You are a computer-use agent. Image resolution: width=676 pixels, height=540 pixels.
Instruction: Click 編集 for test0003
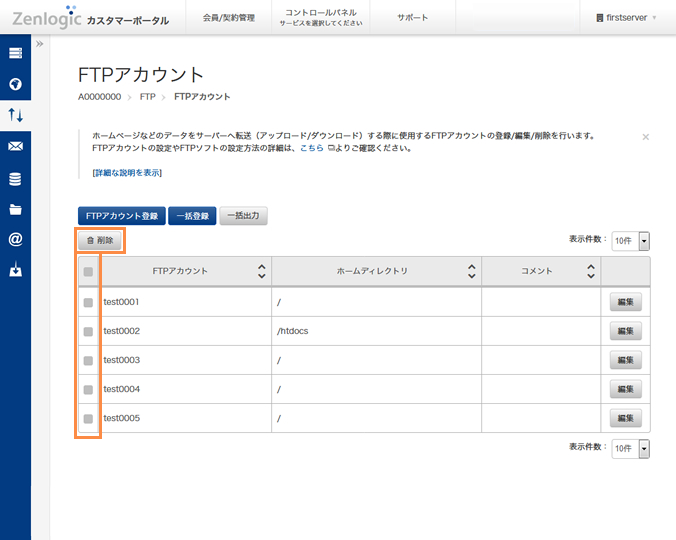(x=626, y=360)
